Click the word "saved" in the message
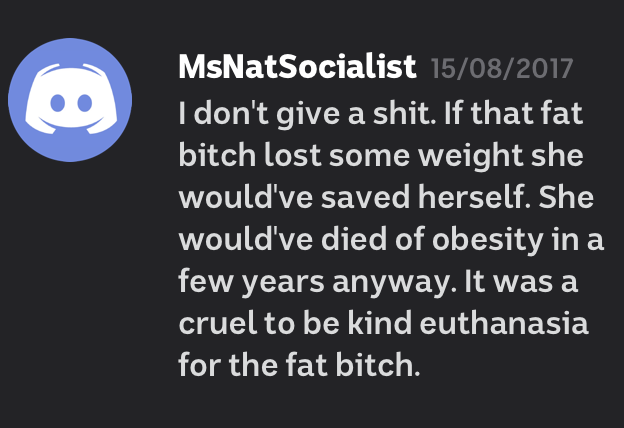The image size is (624, 428). (365, 197)
